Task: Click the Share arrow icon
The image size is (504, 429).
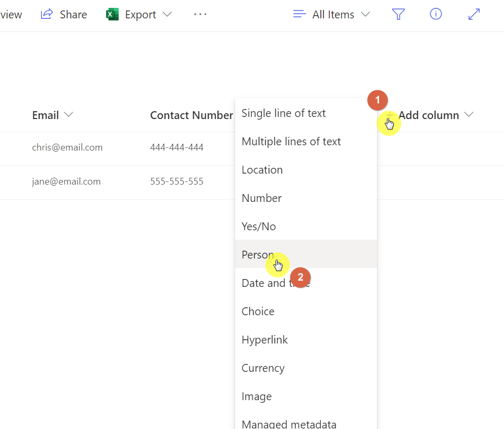Action: (47, 14)
